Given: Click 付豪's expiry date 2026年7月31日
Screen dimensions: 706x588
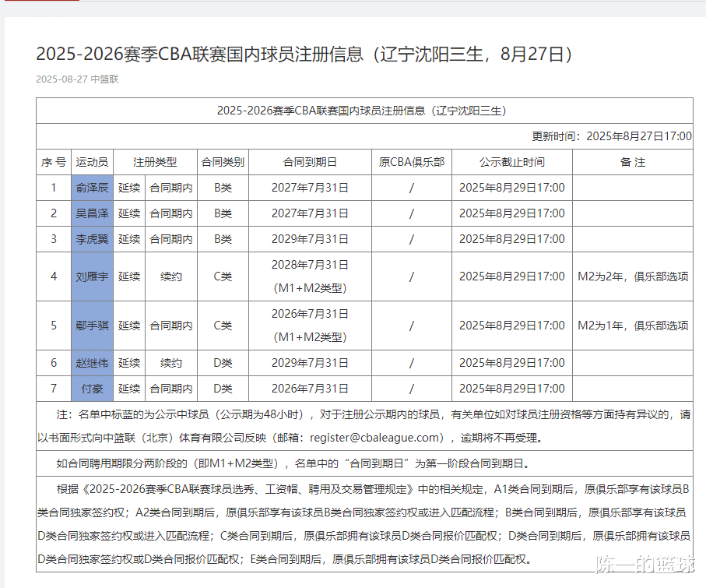Looking at the screenshot, I should click(x=310, y=389).
